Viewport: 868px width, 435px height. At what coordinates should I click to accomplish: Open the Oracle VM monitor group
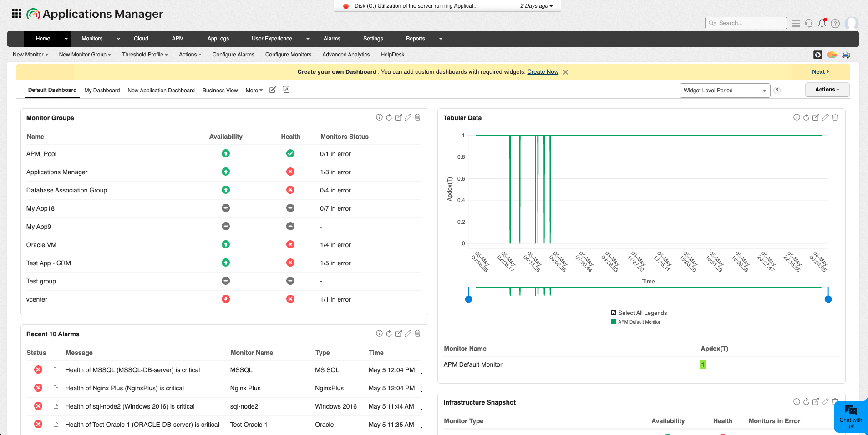pos(41,245)
